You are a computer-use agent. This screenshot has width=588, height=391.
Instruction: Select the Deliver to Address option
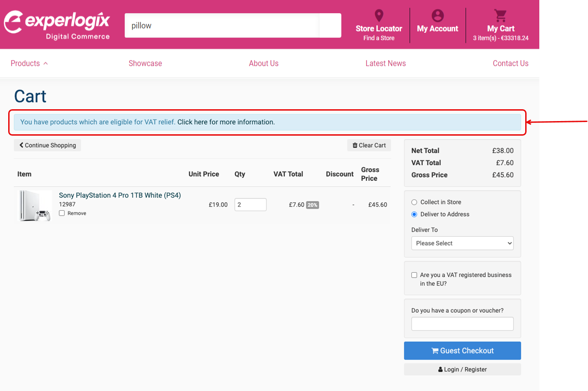(414, 214)
